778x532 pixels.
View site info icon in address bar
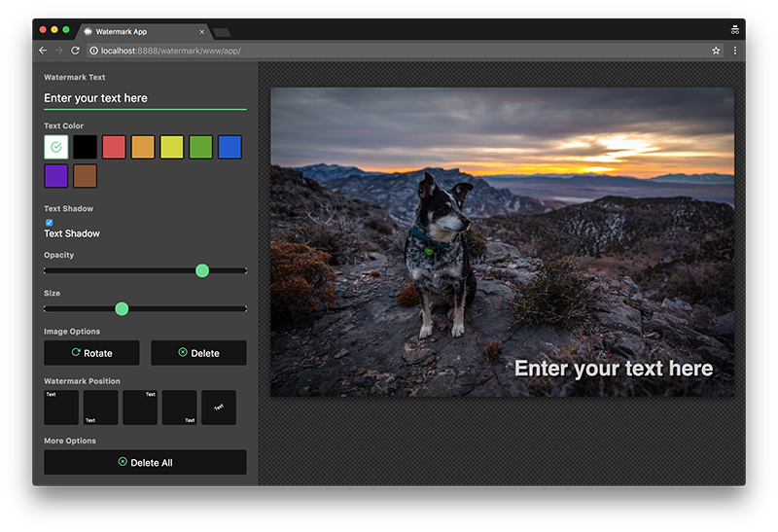click(x=93, y=51)
